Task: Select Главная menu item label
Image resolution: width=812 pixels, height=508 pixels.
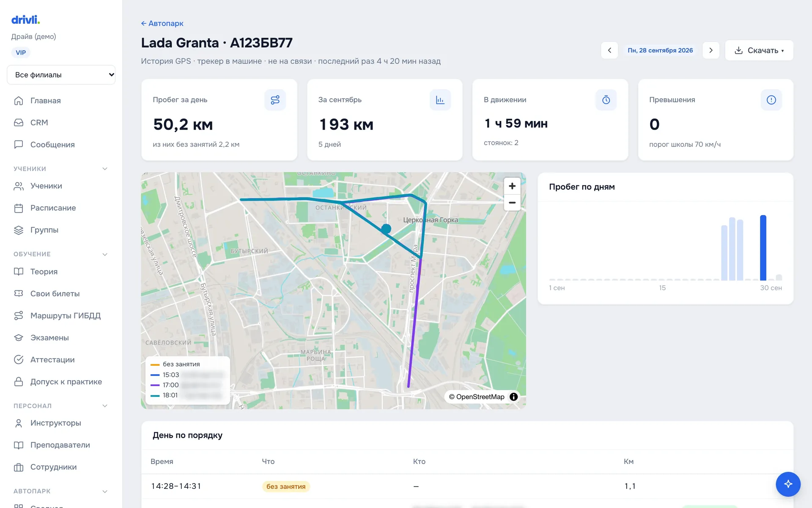Action: click(x=46, y=101)
